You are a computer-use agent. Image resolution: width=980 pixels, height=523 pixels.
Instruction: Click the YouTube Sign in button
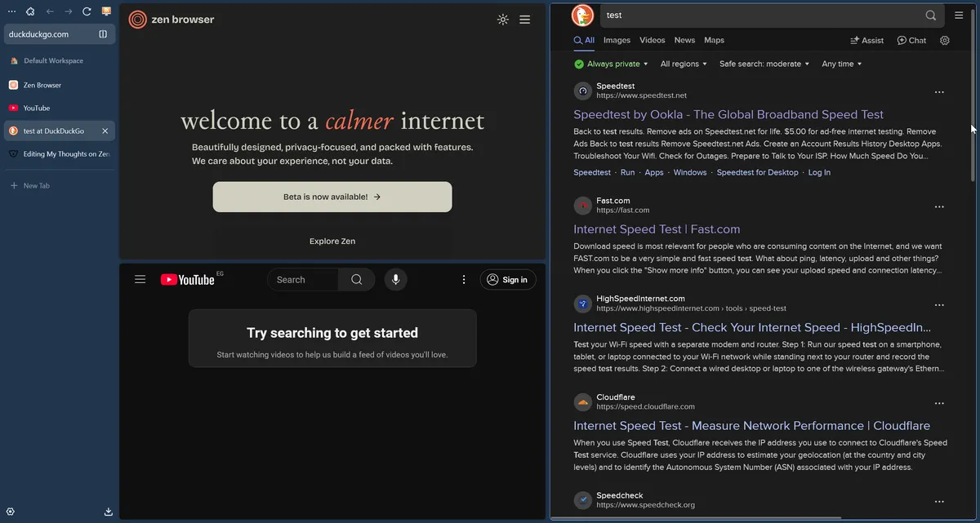508,280
